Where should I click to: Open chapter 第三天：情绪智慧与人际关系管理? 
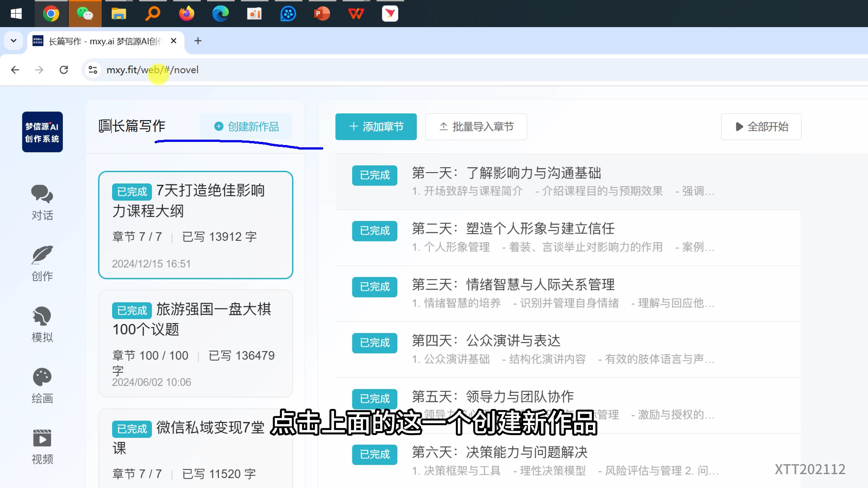pos(513,285)
